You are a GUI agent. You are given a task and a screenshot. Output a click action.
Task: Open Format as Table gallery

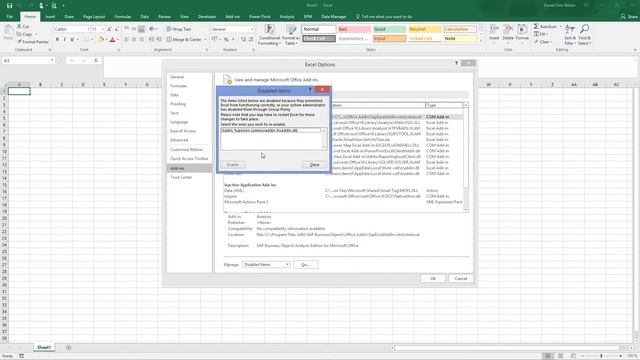pos(291,35)
